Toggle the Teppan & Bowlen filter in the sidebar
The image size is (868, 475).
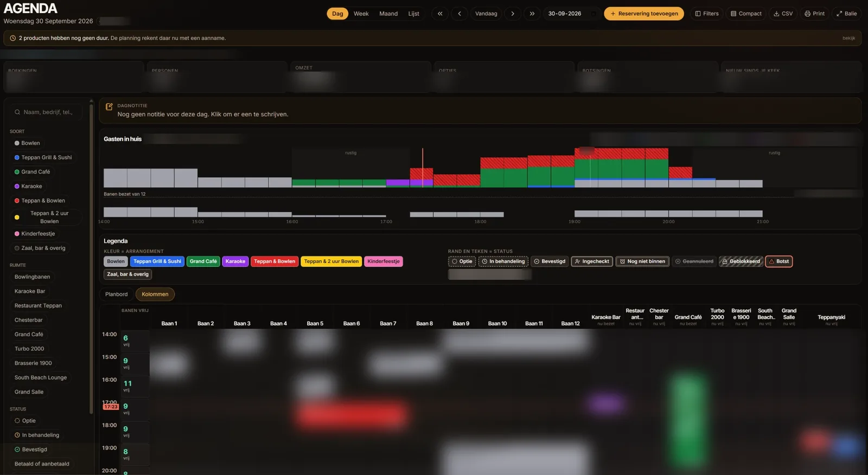(40, 201)
